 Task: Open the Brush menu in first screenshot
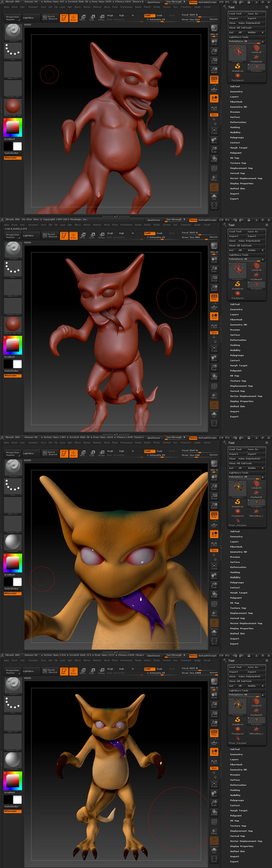click(x=14, y=7)
